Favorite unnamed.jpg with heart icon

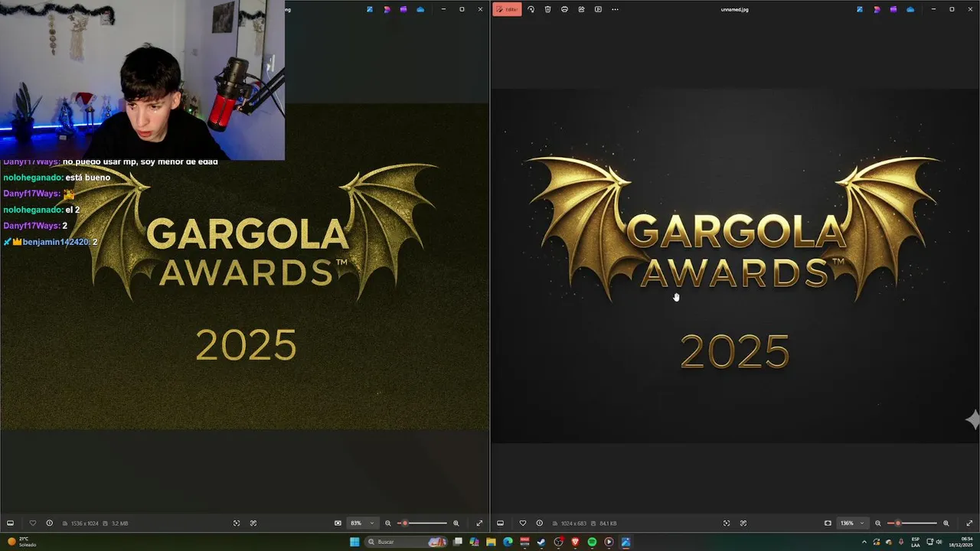[523, 523]
